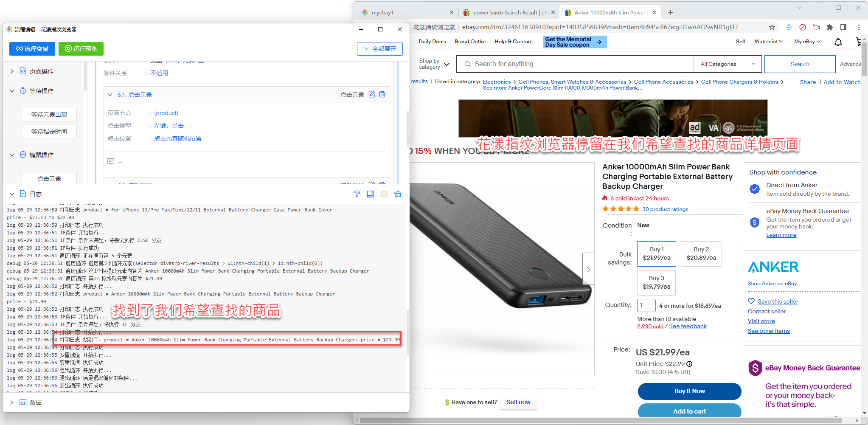Open 30 product ratings link
The width and height of the screenshot is (868, 425).
pos(665,209)
